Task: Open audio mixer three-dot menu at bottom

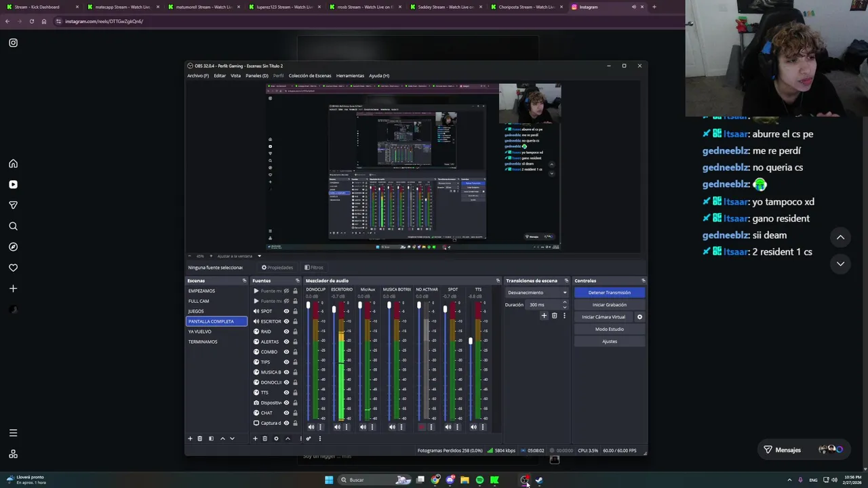Action: (319, 439)
